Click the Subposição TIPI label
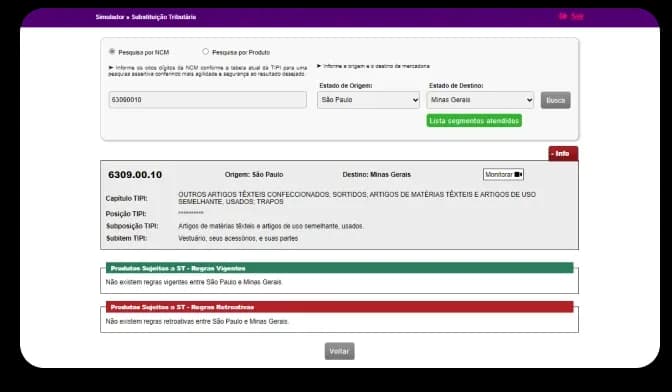 [x=132, y=226]
